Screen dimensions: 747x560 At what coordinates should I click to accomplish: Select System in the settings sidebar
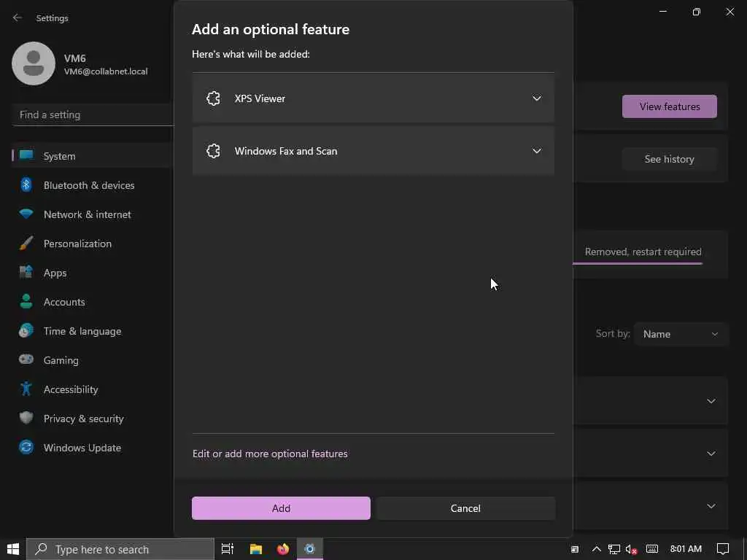[93, 156]
